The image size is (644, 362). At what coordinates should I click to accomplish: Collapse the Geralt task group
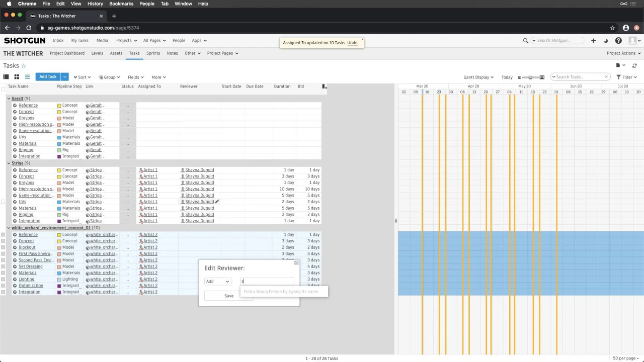9,99
